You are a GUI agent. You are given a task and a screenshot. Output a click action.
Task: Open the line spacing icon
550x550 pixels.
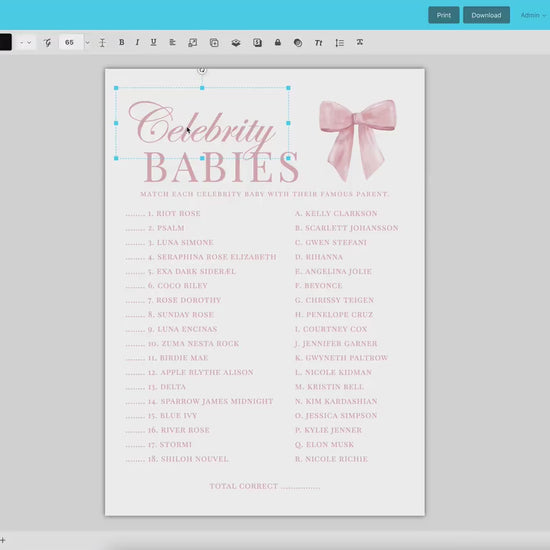coord(339,43)
